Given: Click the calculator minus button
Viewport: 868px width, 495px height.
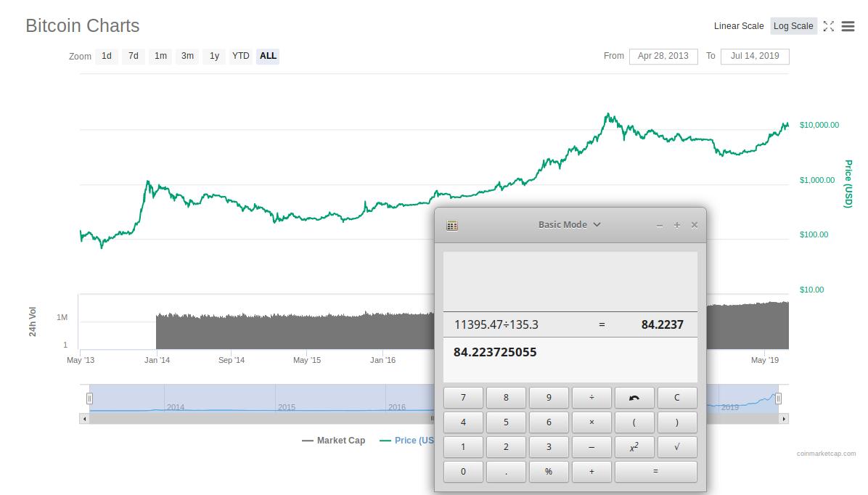Looking at the screenshot, I should coord(591,447).
